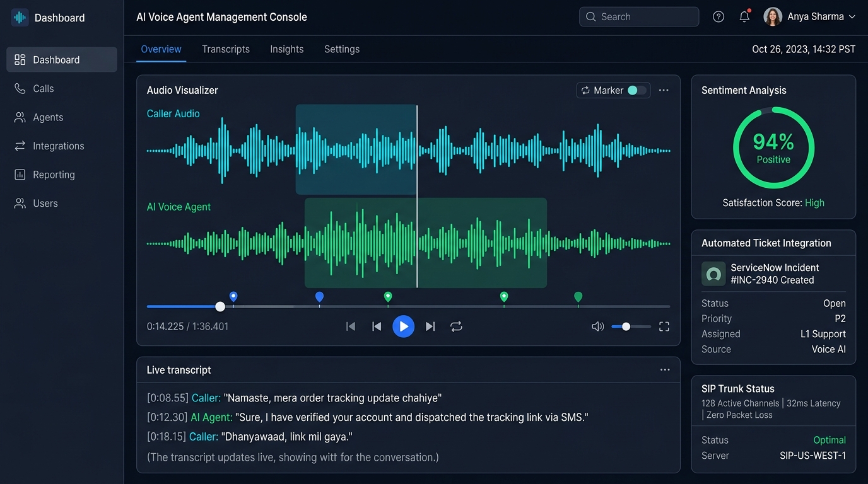
Task: Click the second green ring timeline marker
Action: [x=504, y=296]
